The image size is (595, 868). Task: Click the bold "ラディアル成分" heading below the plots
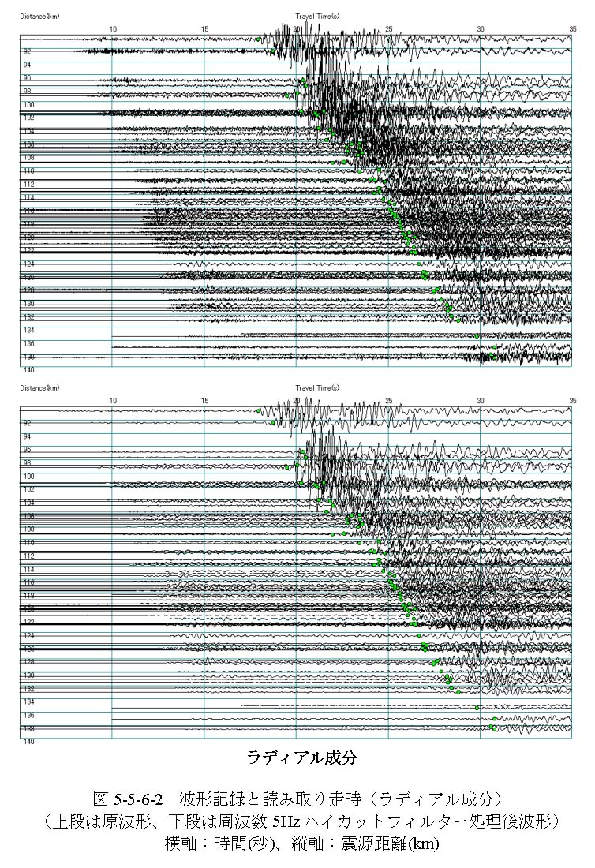pos(301,758)
